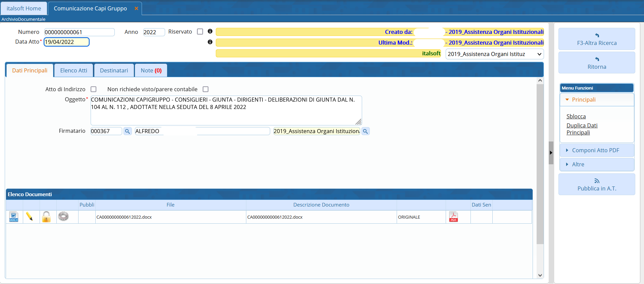The height and width of the screenshot is (284, 644).
Task: Toggle the Riservato checkbox
Action: pyautogui.click(x=200, y=32)
